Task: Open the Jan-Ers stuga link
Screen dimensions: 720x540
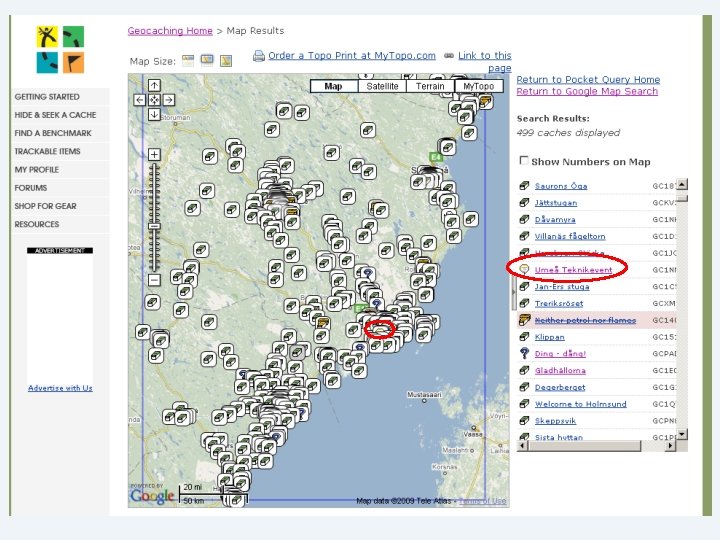Action: (562, 287)
